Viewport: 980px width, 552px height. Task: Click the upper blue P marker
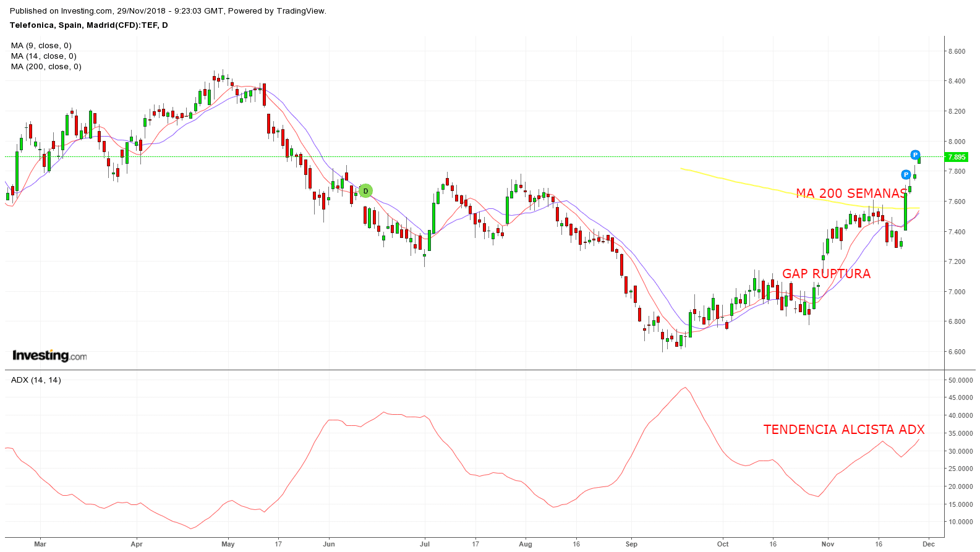915,155
